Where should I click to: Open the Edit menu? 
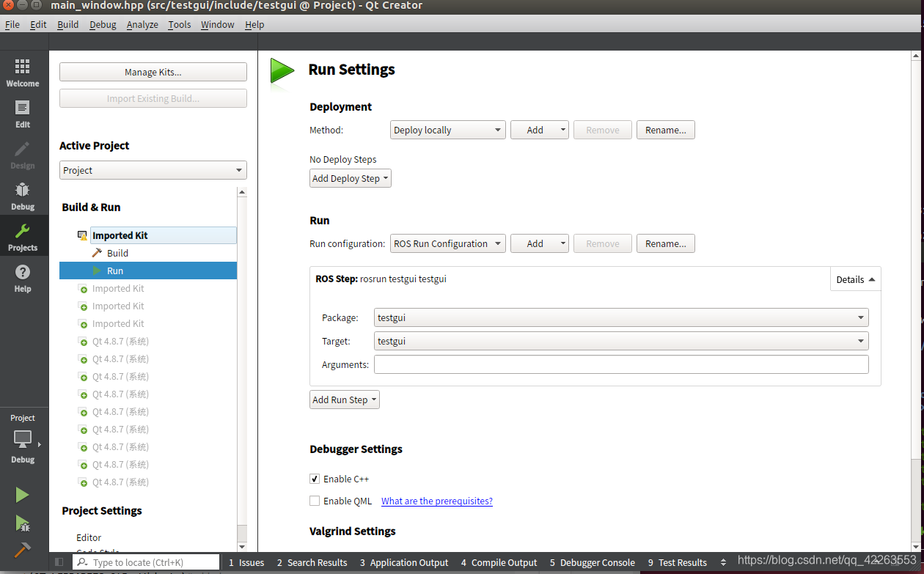[x=38, y=24]
